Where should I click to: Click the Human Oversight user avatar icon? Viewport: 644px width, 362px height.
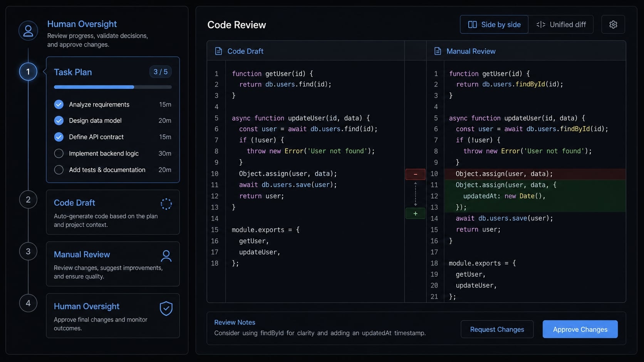(x=28, y=31)
